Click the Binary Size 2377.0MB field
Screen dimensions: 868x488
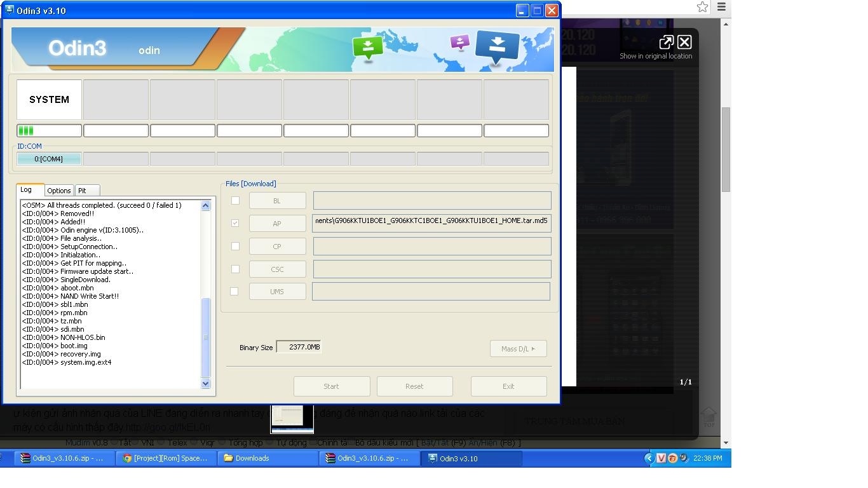(x=299, y=347)
